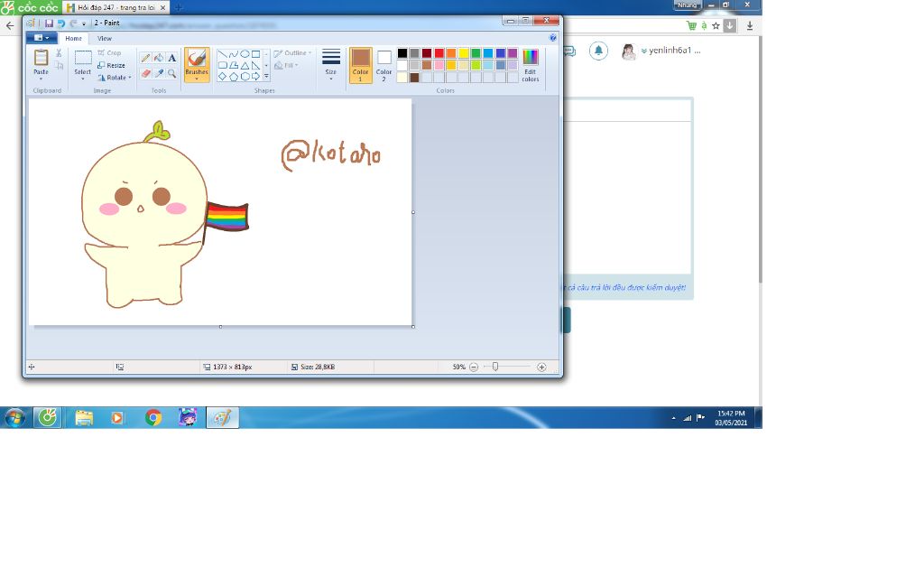Screen dimensions: 924x577
Task: Pick the red color swatch
Action: pos(439,53)
